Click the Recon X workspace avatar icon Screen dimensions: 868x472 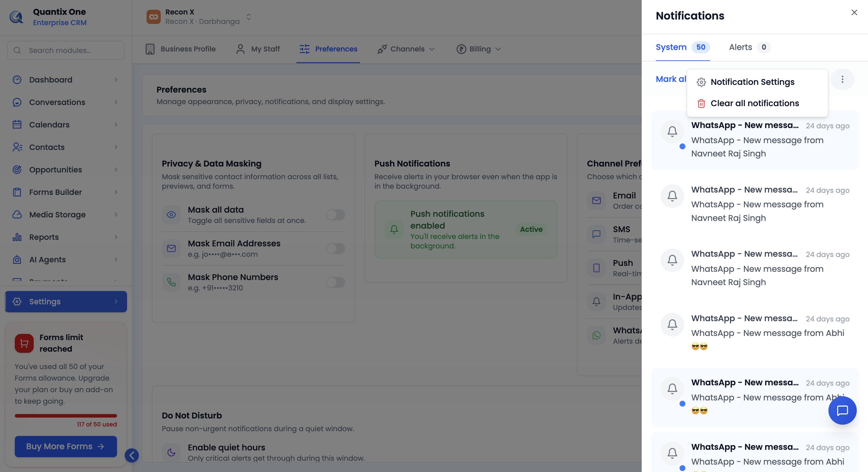tap(154, 17)
